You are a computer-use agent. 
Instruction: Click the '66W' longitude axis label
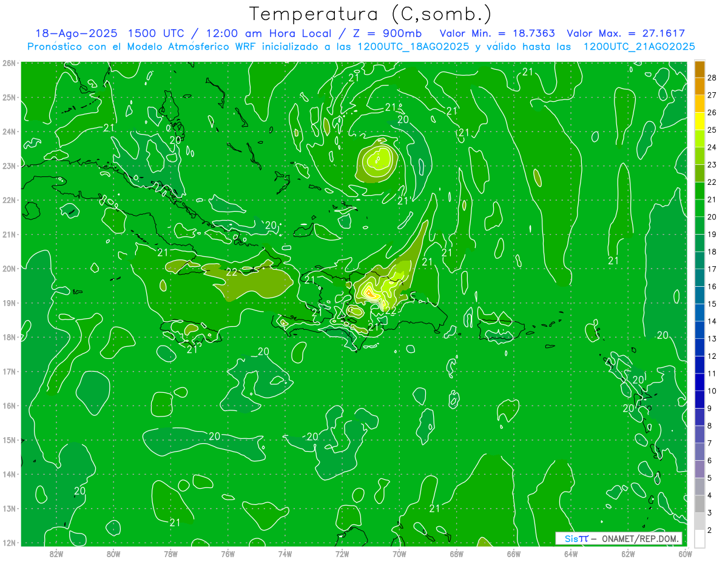[514, 554]
